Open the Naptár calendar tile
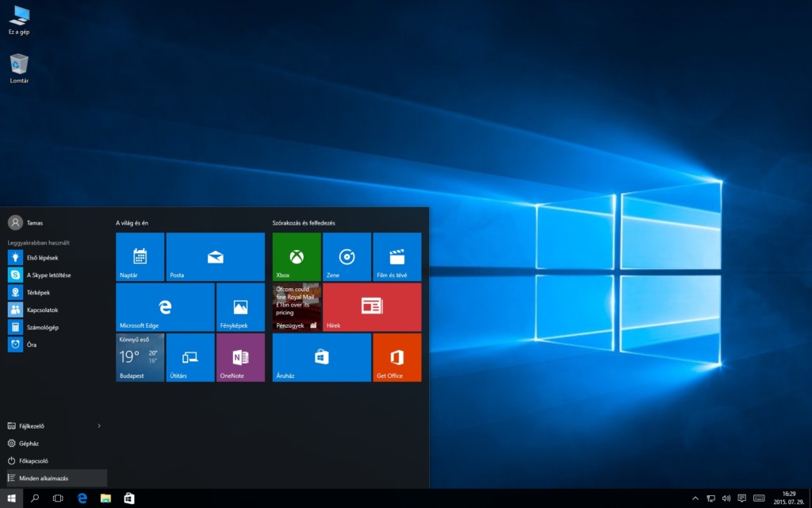The width and height of the screenshot is (812, 508). coord(140,256)
